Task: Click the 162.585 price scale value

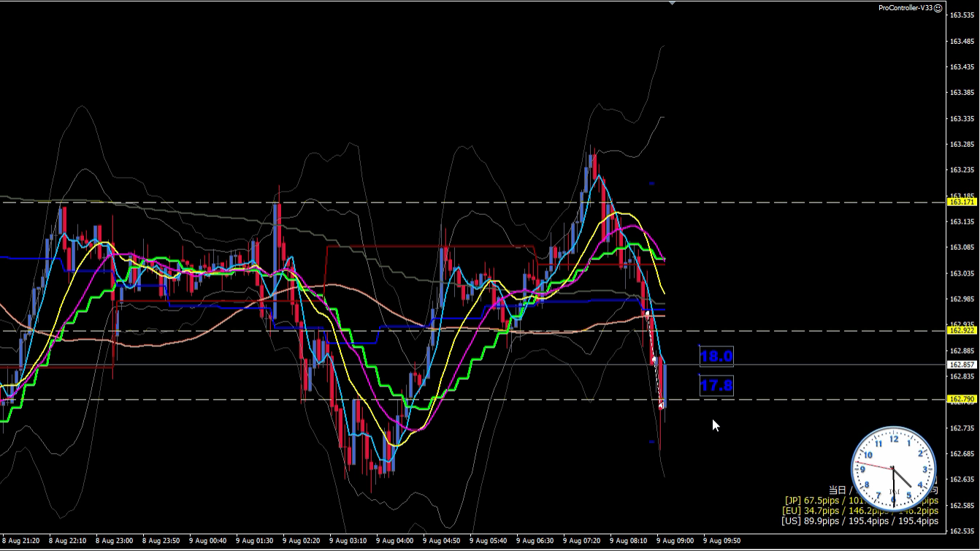Action: [962, 505]
